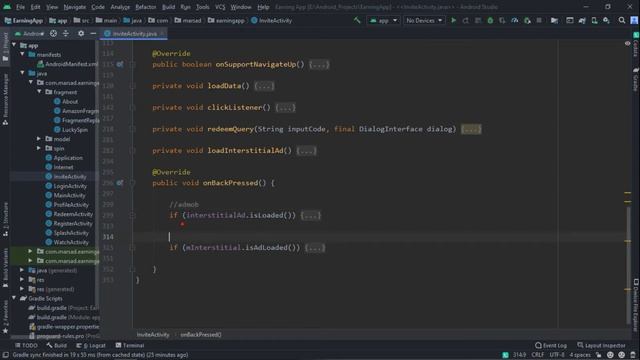Open the Android project view dropdown
The image size is (640, 360).
tap(29, 33)
